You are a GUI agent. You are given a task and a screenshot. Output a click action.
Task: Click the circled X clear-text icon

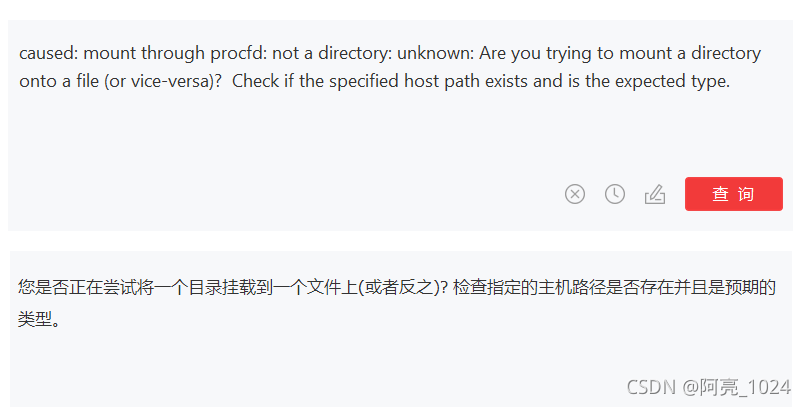pos(574,194)
